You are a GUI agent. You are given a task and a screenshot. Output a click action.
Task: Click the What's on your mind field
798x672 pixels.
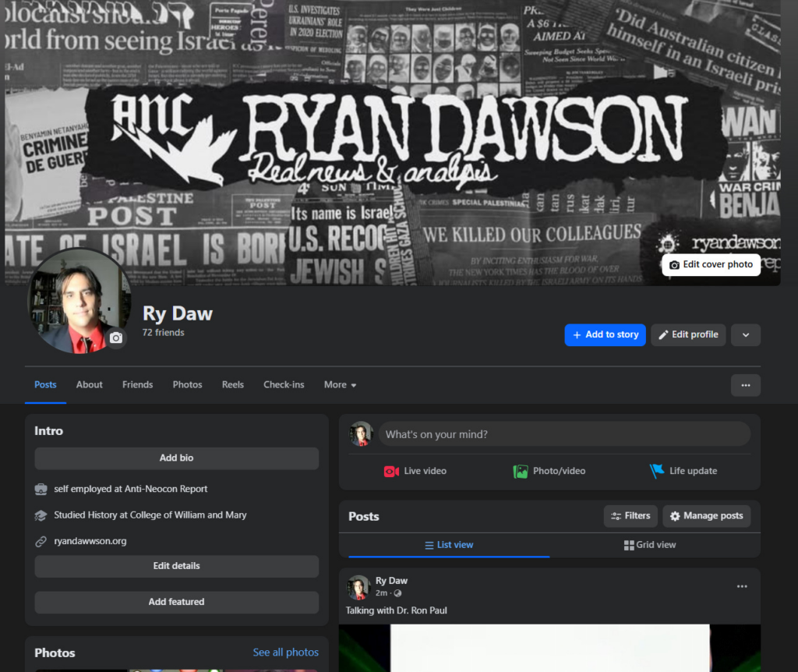[x=564, y=434]
